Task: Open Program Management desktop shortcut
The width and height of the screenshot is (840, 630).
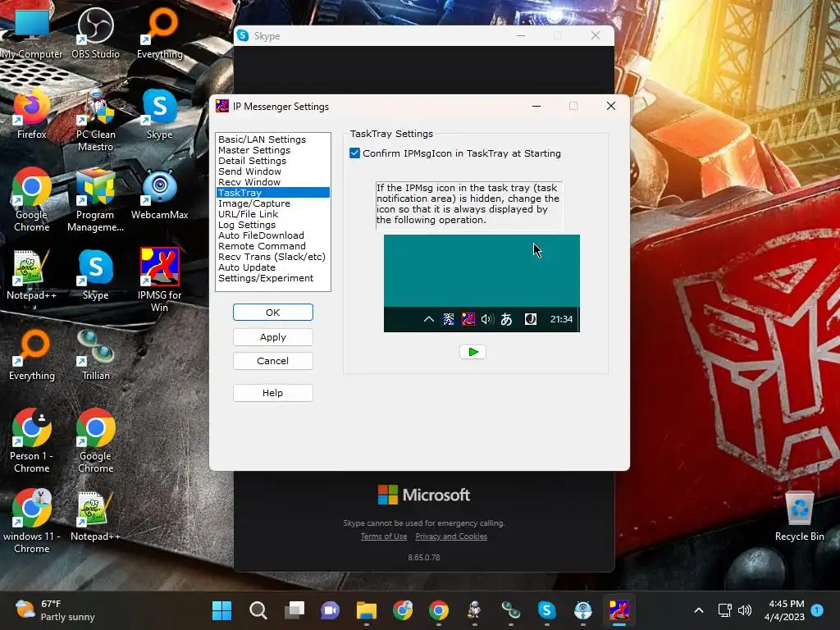Action: point(95,200)
